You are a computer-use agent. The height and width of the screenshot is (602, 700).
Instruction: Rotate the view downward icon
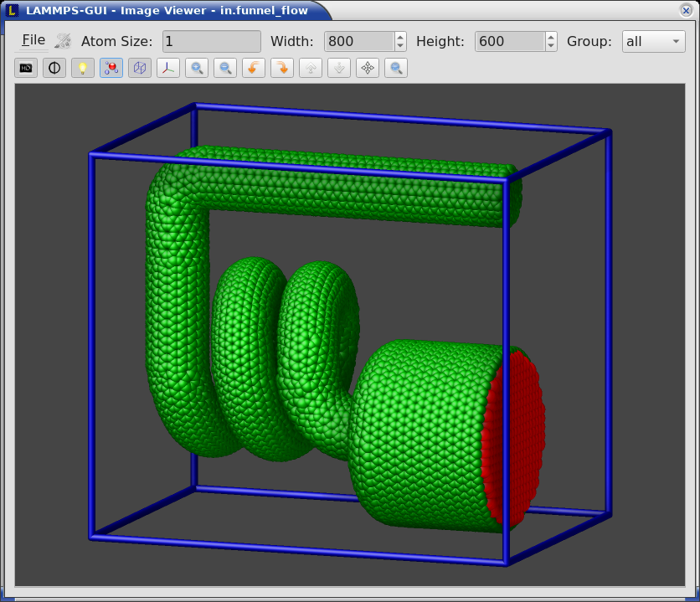(x=339, y=69)
